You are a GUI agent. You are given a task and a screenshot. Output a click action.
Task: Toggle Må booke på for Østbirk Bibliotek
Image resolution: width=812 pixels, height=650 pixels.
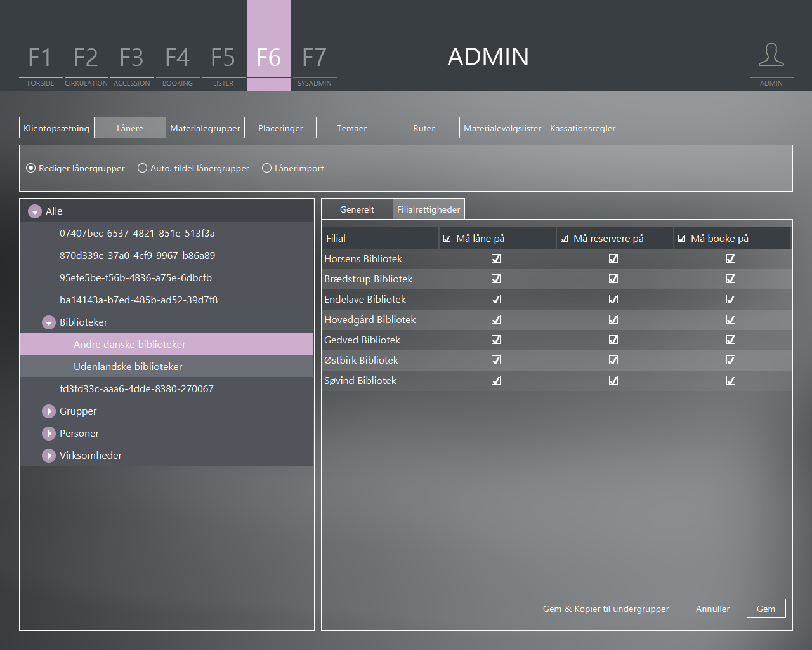pos(731,360)
